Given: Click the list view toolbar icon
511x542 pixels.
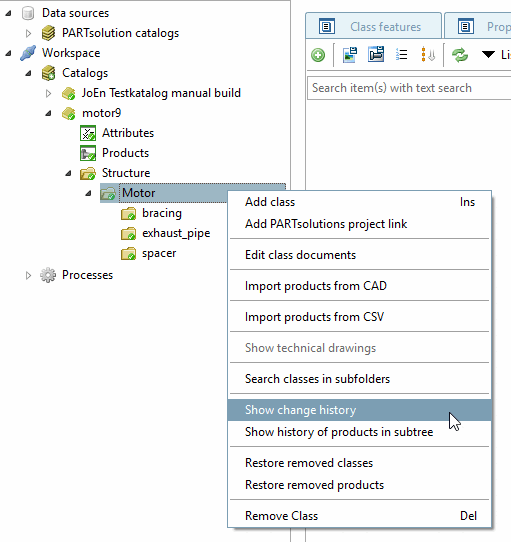Looking at the screenshot, I should click(x=401, y=55).
